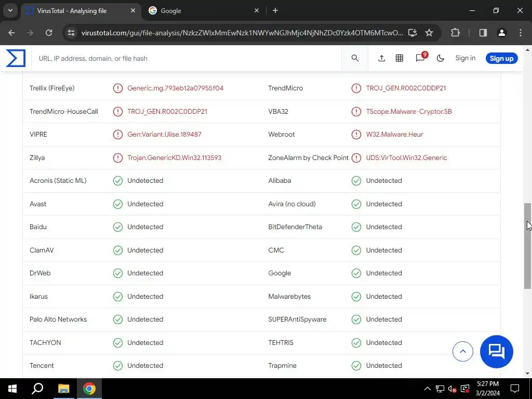
Task: Click the red alert icon beside Webroot result
Action: pyautogui.click(x=356, y=135)
